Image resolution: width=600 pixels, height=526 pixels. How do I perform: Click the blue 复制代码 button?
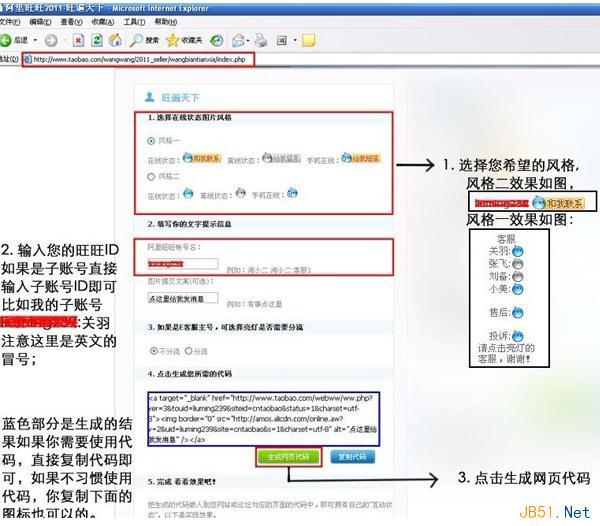click(352, 457)
